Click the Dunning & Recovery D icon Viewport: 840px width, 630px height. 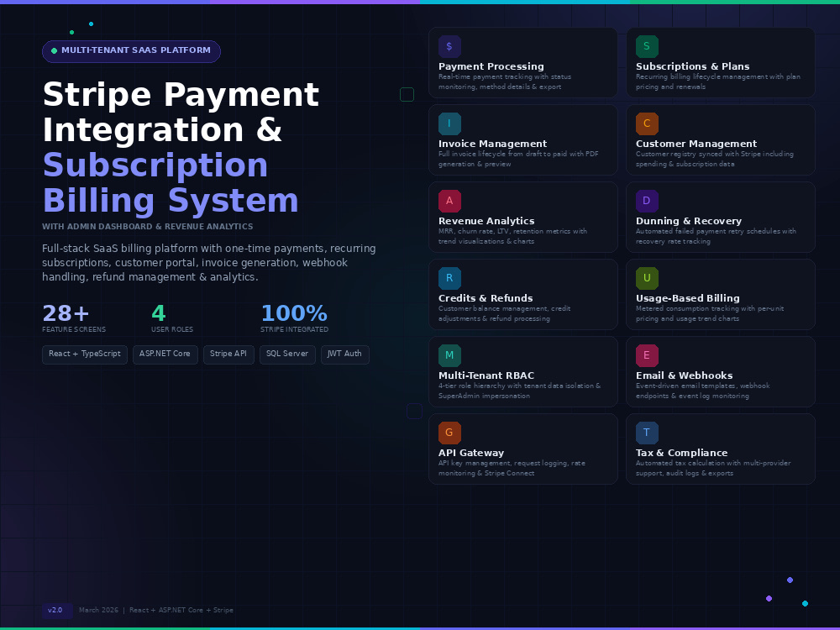(647, 201)
